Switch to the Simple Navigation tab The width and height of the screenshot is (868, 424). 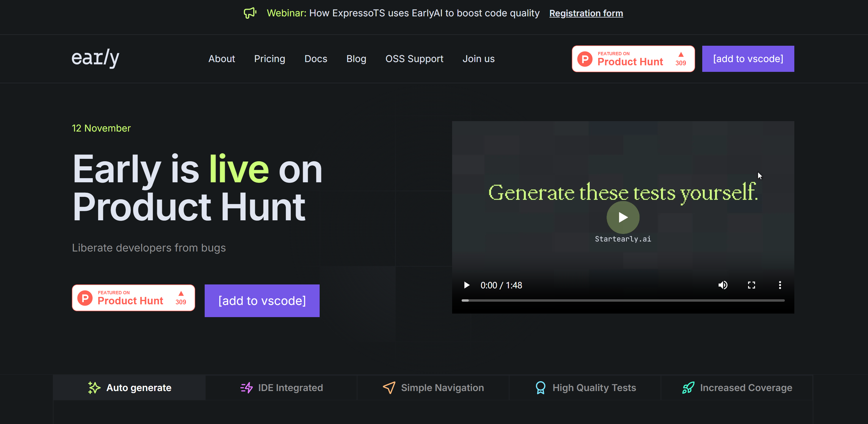coord(433,388)
